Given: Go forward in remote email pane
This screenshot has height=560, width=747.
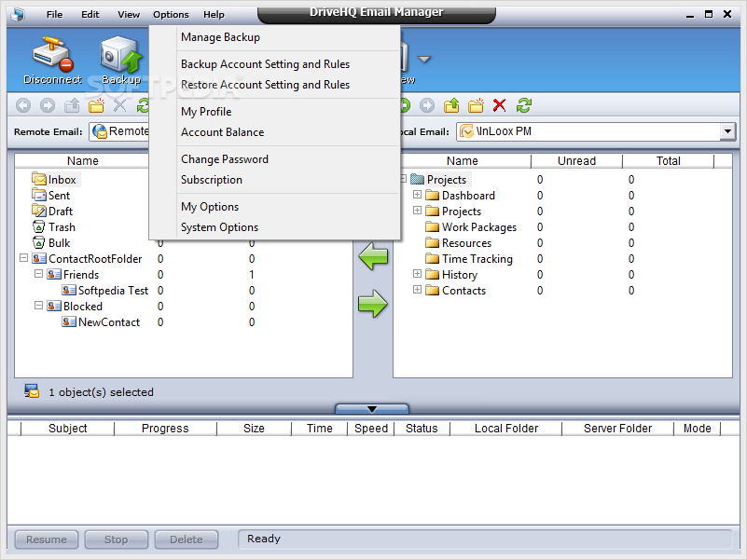Looking at the screenshot, I should click(x=48, y=105).
